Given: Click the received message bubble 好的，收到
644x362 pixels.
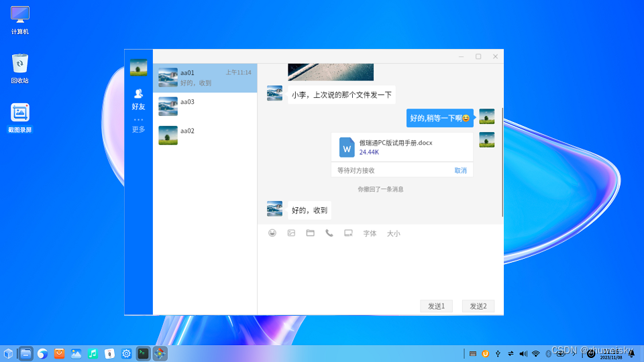Looking at the screenshot, I should click(x=309, y=210).
